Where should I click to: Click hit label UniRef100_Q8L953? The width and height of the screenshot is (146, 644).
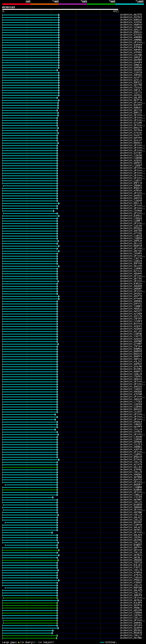coord(131,98)
